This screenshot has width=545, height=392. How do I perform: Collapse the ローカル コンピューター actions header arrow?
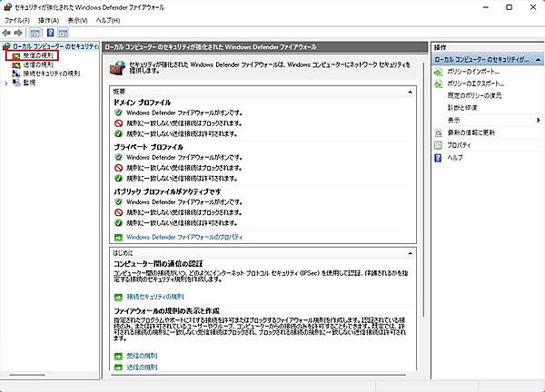538,60
